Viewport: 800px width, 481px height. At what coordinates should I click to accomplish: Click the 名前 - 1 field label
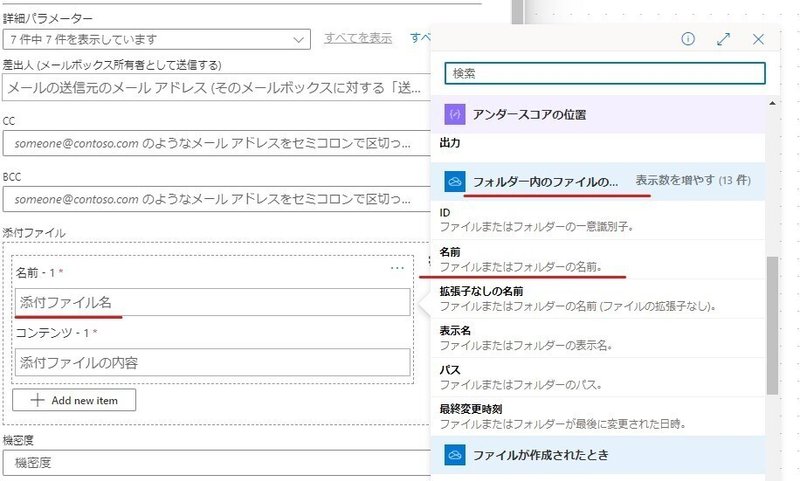tap(39, 272)
